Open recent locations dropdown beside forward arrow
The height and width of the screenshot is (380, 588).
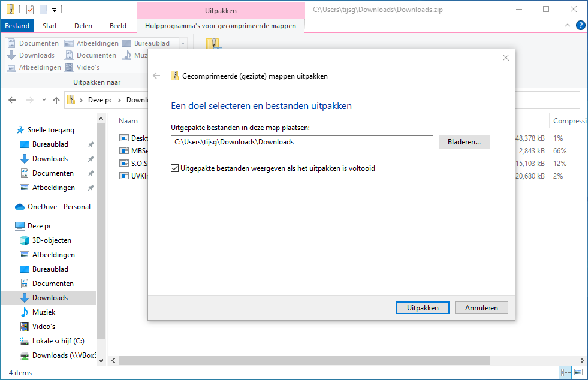(43, 100)
